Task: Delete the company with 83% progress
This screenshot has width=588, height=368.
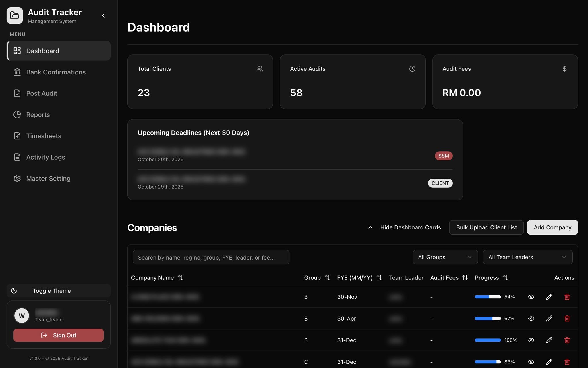Action: tap(567, 362)
